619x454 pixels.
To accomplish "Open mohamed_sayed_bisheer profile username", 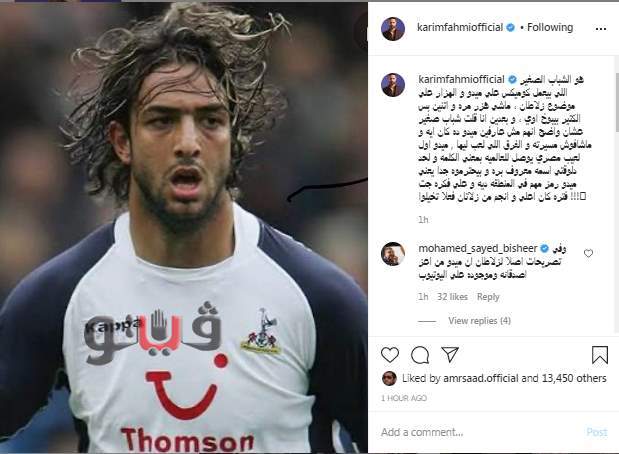I will 478,248.
